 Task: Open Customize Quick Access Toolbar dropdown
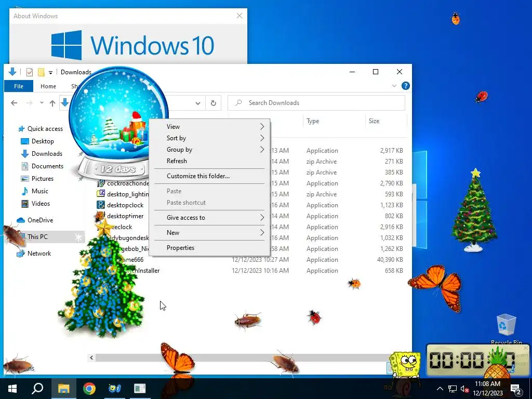50,72
